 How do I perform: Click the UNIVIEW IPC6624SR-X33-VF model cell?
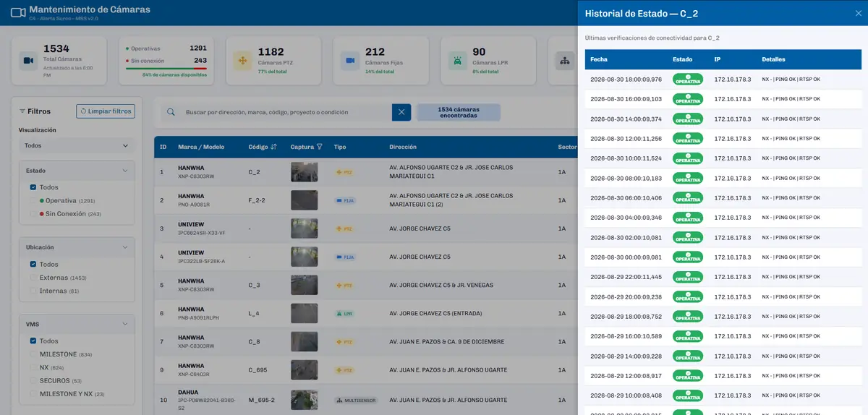[202, 228]
